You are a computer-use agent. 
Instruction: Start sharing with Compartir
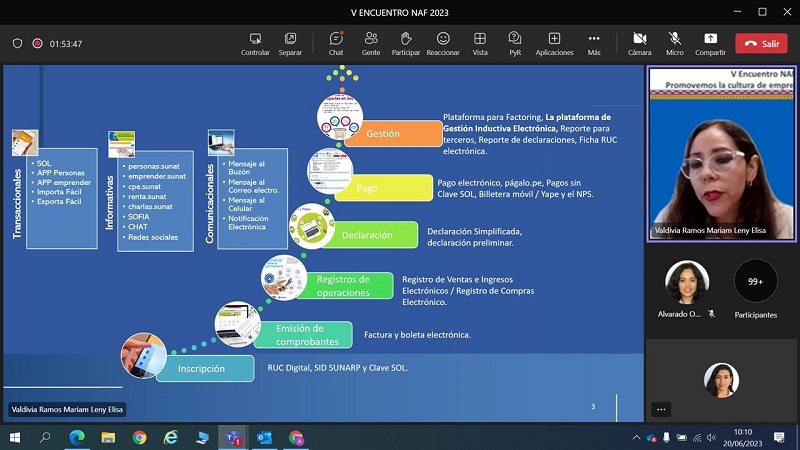click(x=710, y=43)
